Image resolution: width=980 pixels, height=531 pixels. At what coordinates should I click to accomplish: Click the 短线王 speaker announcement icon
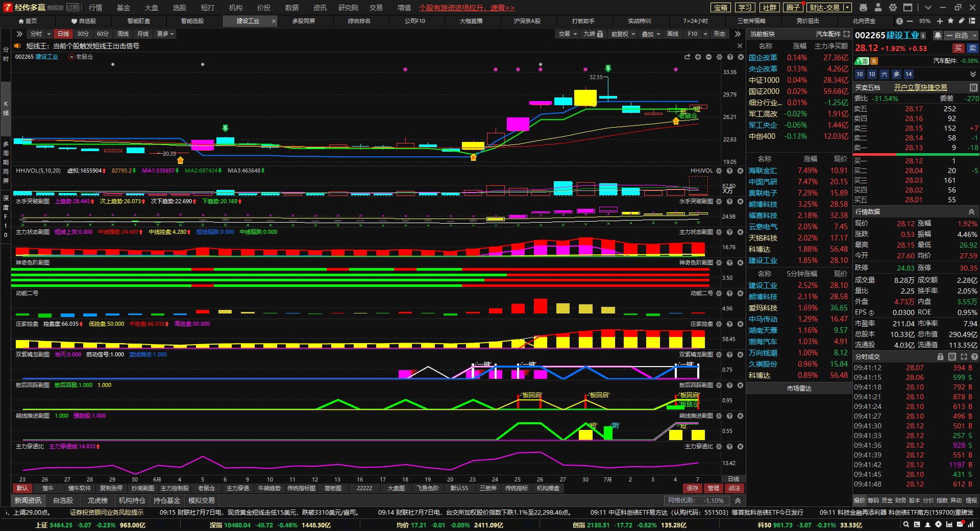click(17, 46)
